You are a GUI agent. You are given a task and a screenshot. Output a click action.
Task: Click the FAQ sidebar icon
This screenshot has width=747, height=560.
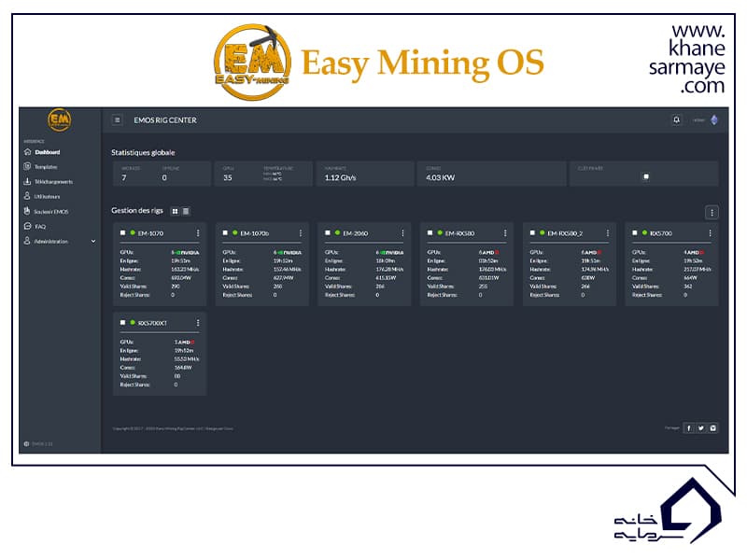27,226
